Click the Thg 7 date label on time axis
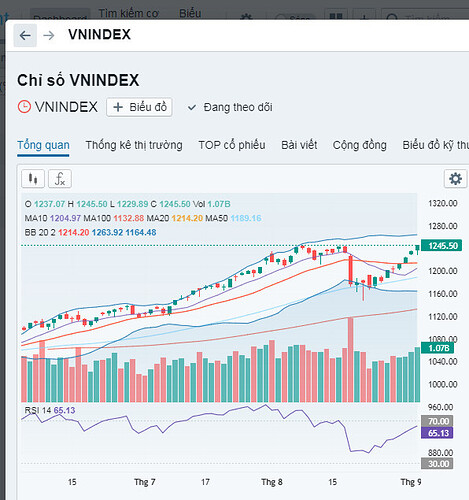The height and width of the screenshot is (500, 469). coord(145,482)
